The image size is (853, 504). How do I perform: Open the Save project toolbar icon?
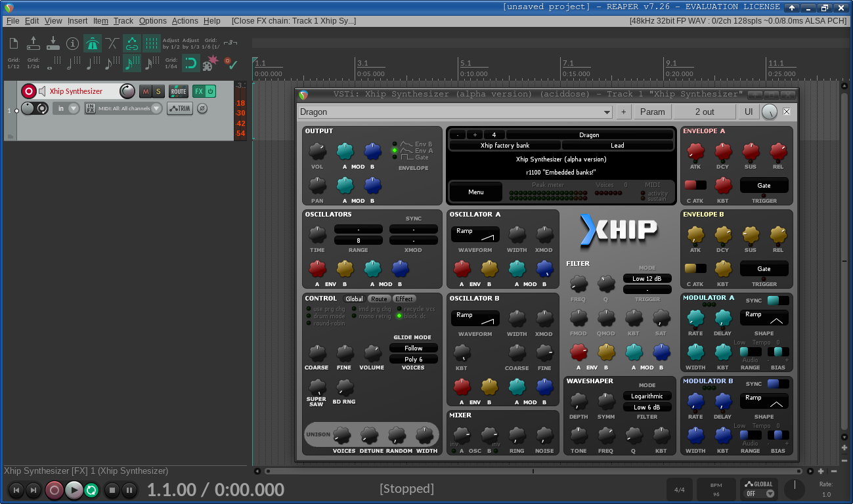[53, 43]
